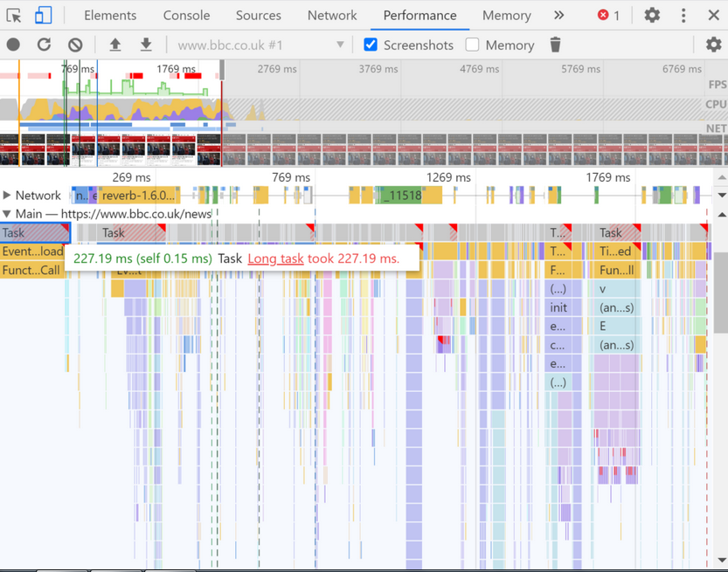The width and height of the screenshot is (728, 572).
Task: Start recording with the Record button
Action: (13, 45)
